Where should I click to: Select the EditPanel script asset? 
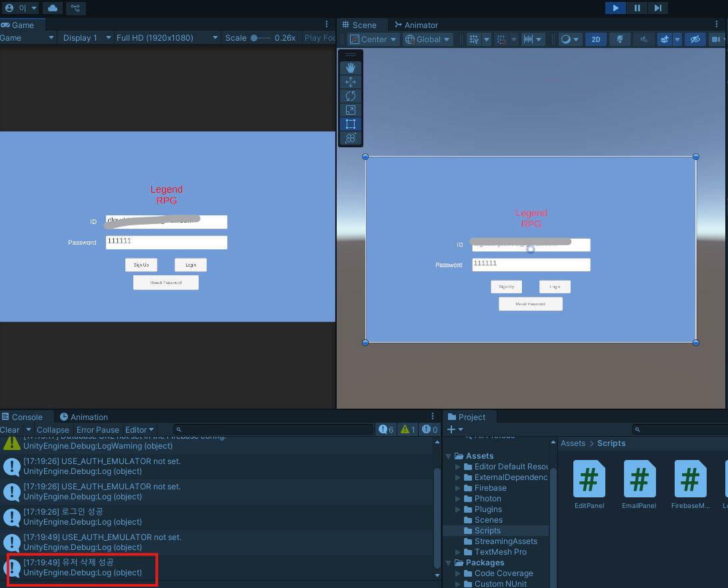click(x=589, y=484)
